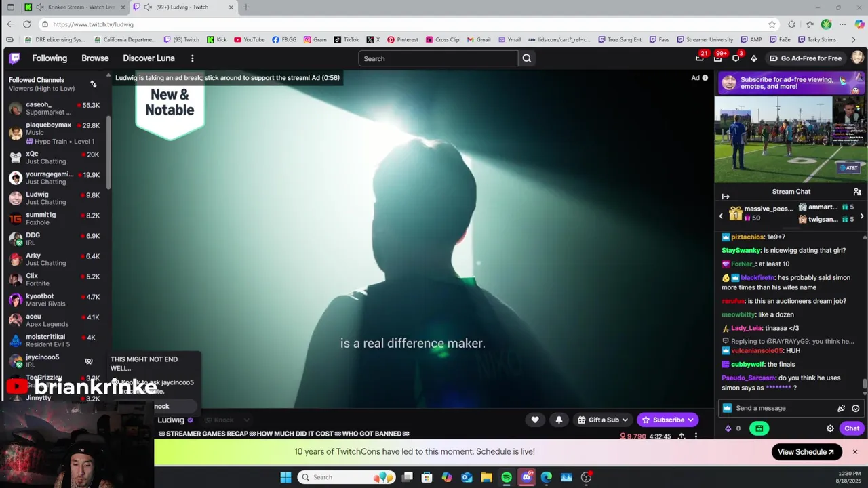Screen dimensions: 868x488
Task: Click the chat scrollbar
Action: tap(865, 384)
